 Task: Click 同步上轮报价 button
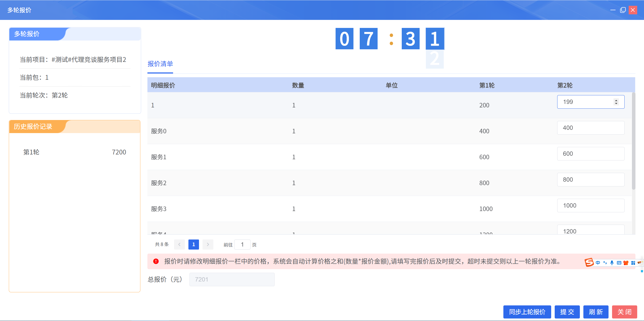tap(527, 312)
